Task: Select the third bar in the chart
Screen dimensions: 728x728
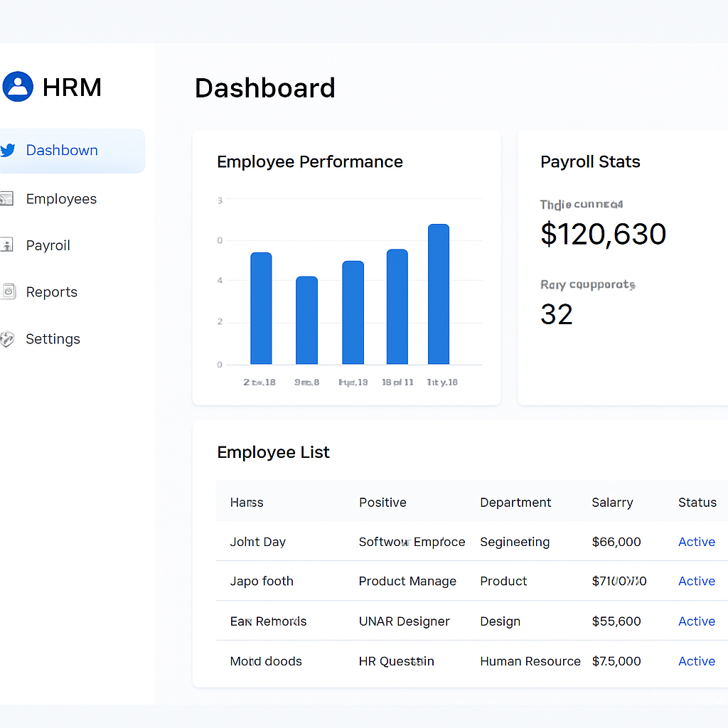Action: [x=353, y=313]
